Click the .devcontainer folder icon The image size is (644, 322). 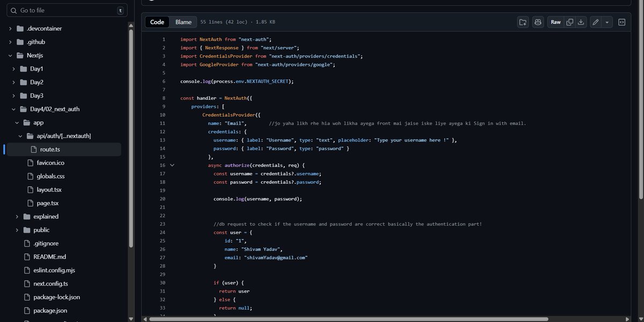[20, 28]
